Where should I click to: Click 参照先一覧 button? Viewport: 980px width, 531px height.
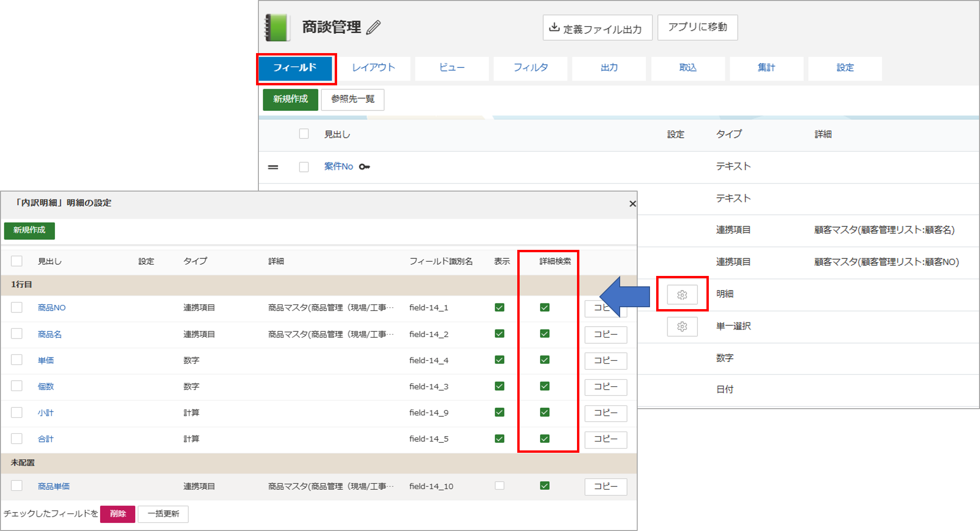(x=352, y=99)
